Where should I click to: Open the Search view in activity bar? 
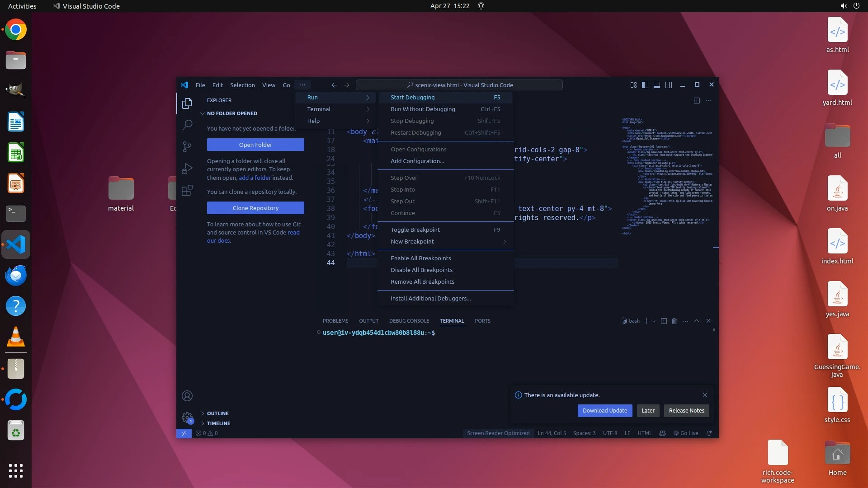[x=187, y=125]
